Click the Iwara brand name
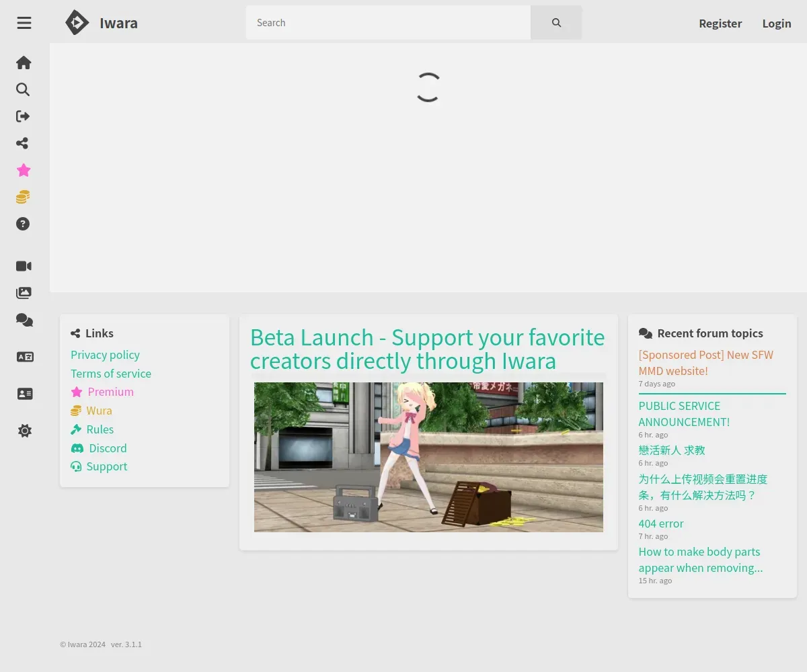 click(118, 23)
